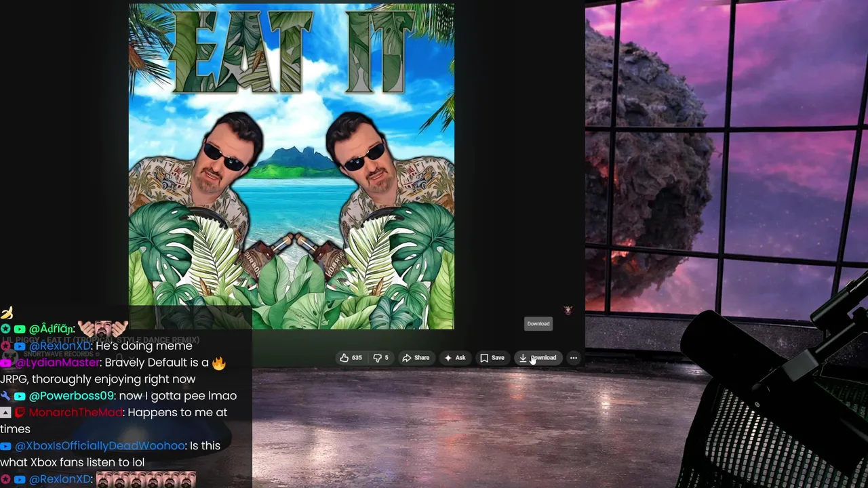Click the 'now I gotta pee lmao' message
Screen dimensions: 868x488
tap(178, 396)
